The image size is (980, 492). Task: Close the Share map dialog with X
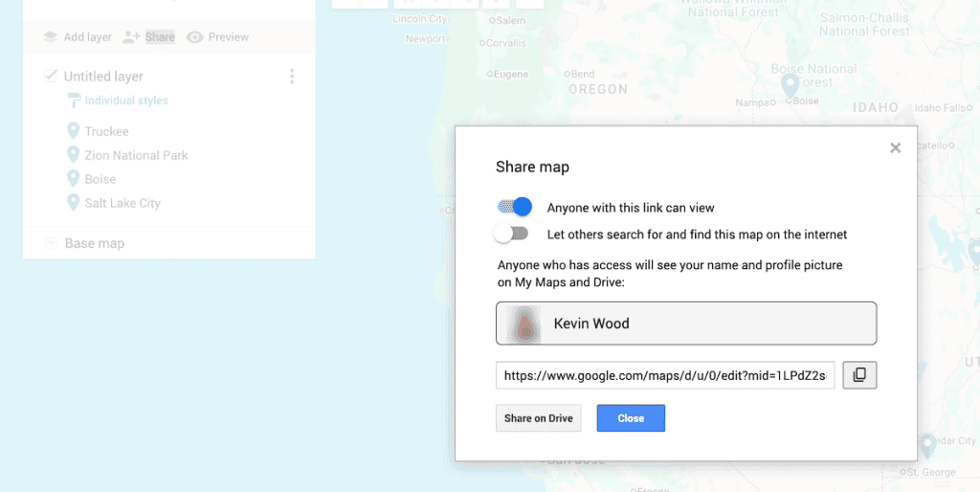coord(896,147)
